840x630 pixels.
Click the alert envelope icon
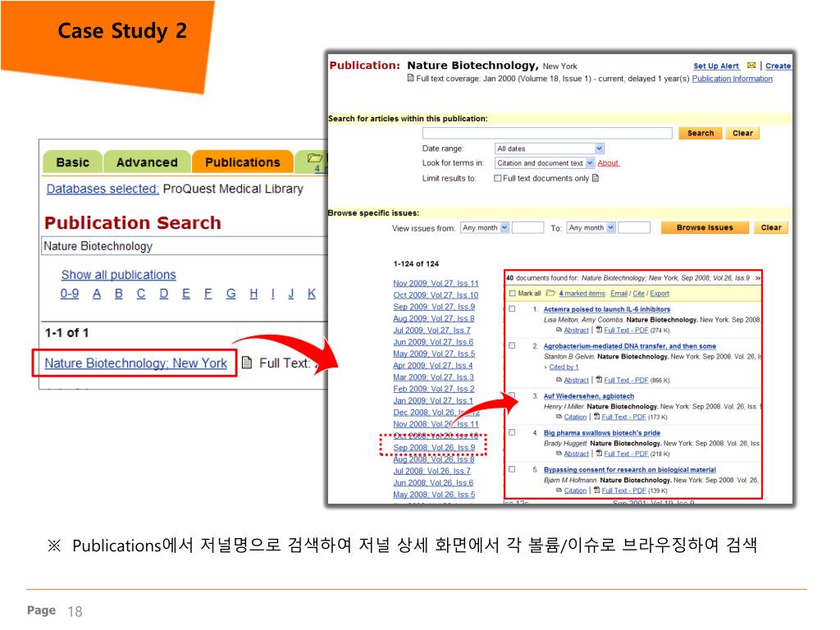[751, 66]
